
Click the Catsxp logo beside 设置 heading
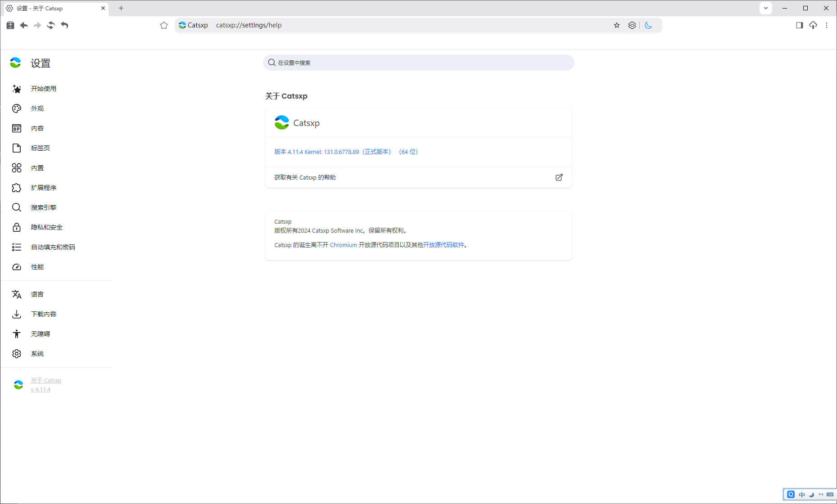15,63
